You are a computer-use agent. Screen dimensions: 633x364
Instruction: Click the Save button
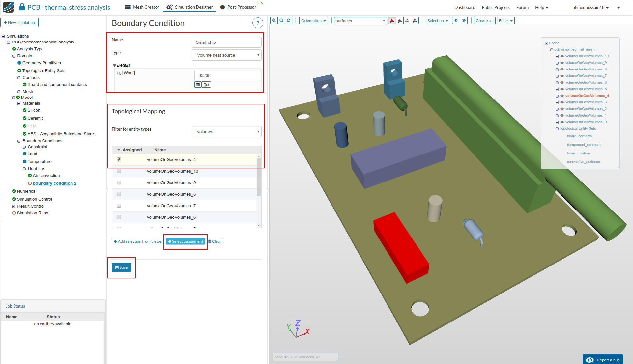[121, 267]
